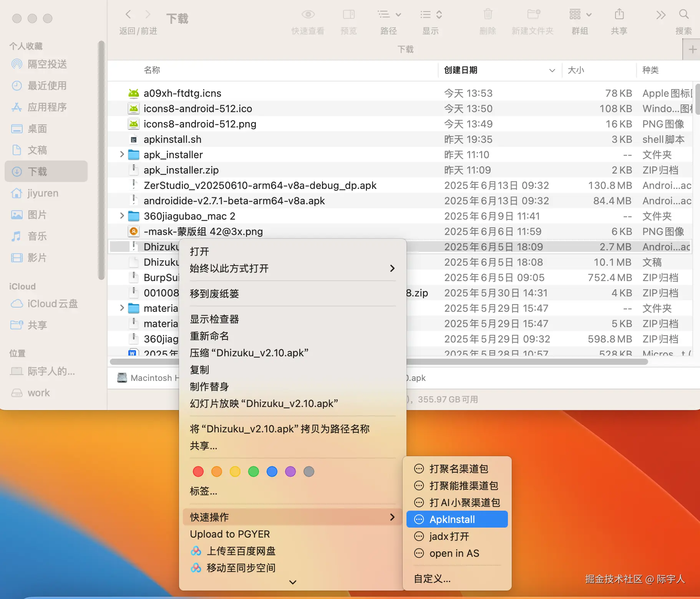
Task: Open Desktop in the sidebar
Action: pyautogui.click(x=46, y=129)
